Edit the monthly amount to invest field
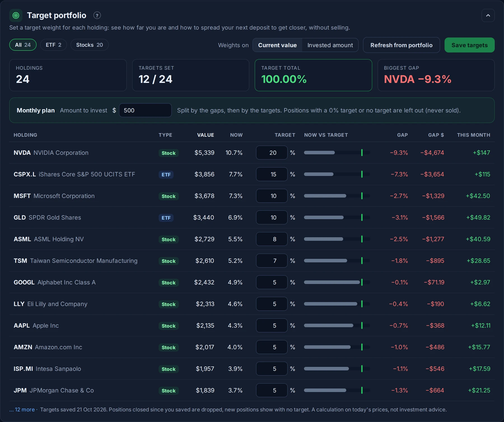 (x=145, y=110)
